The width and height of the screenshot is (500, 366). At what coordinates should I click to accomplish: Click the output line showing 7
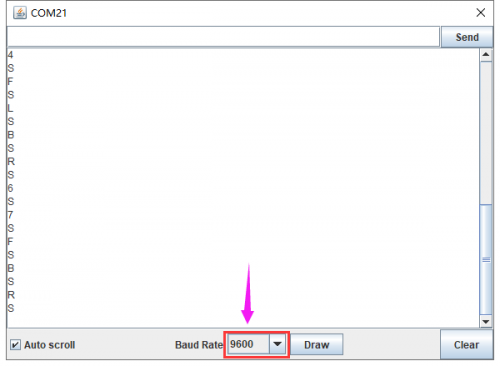click(x=10, y=215)
